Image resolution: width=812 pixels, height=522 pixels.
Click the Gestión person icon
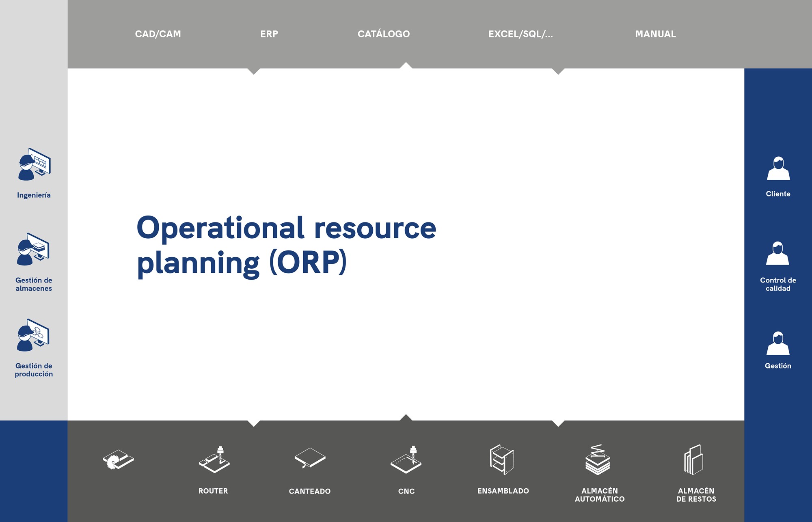click(x=777, y=343)
